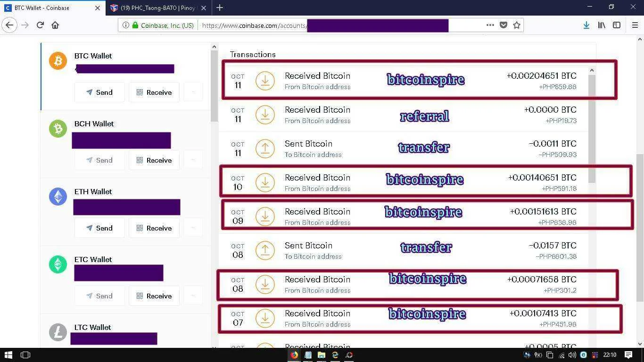
Task: Select the LTC Wallet name
Action: point(92,327)
